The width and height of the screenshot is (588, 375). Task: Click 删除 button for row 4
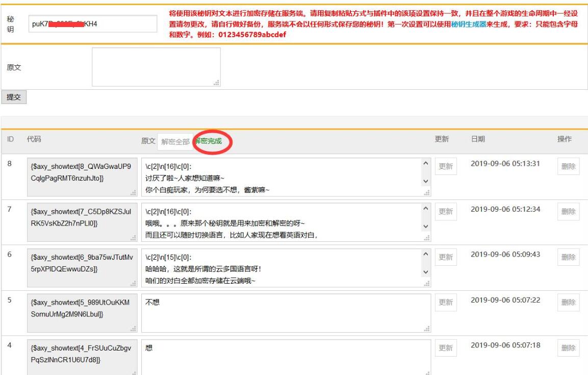569,348
